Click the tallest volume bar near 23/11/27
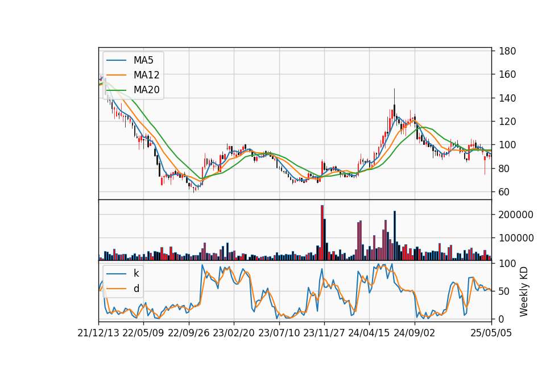 tap(322, 233)
